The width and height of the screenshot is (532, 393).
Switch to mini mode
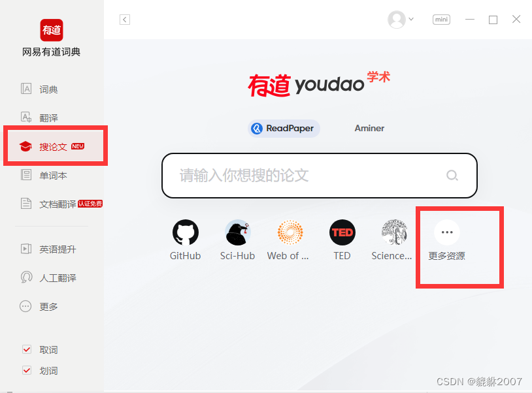(441, 20)
